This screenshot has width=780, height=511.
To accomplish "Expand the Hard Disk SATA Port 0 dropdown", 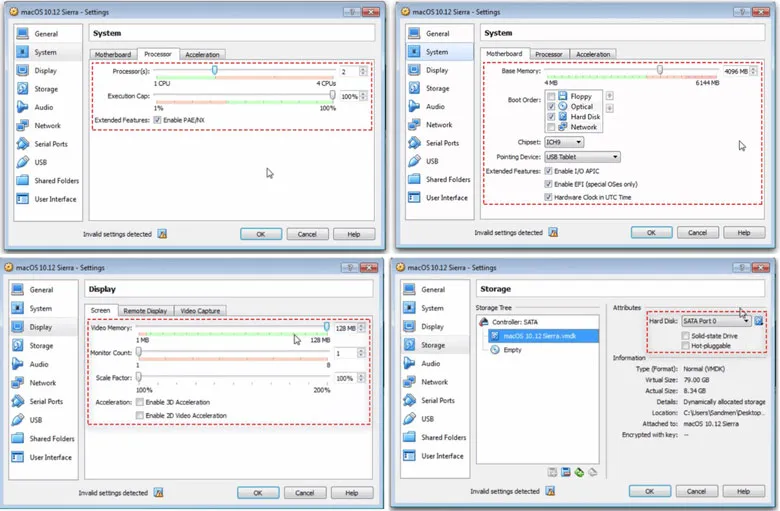I will (745, 321).
